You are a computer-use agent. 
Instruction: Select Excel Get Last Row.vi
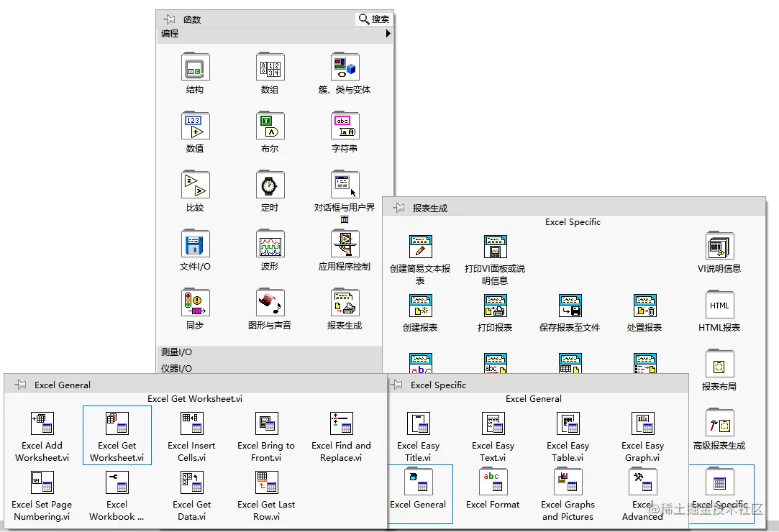pos(267,482)
